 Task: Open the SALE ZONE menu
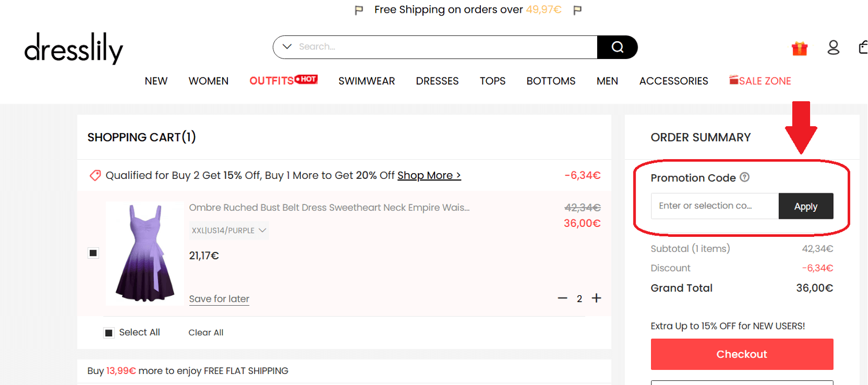point(760,80)
